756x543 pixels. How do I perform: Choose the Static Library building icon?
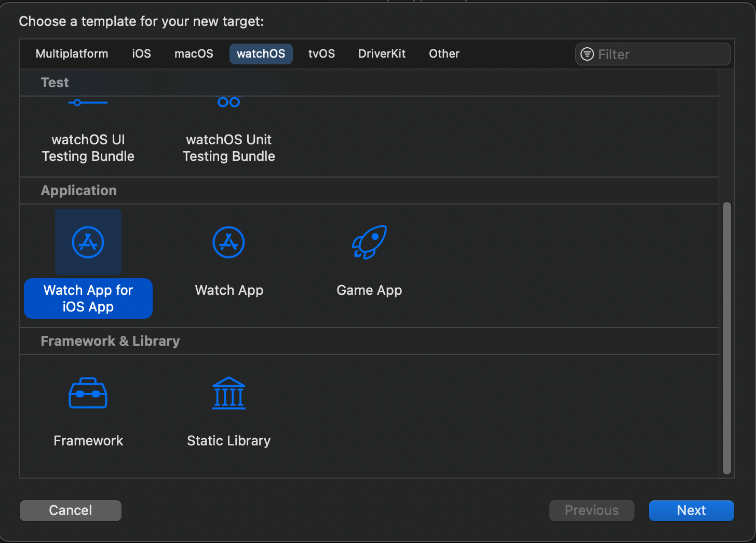click(228, 393)
